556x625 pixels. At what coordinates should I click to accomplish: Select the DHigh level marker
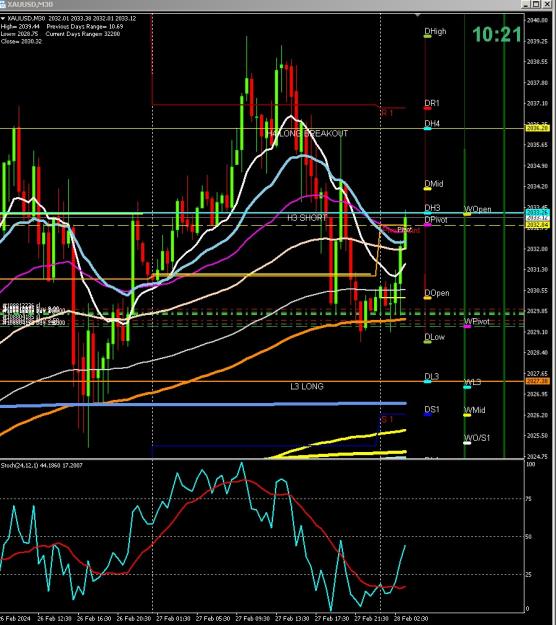tap(427, 36)
